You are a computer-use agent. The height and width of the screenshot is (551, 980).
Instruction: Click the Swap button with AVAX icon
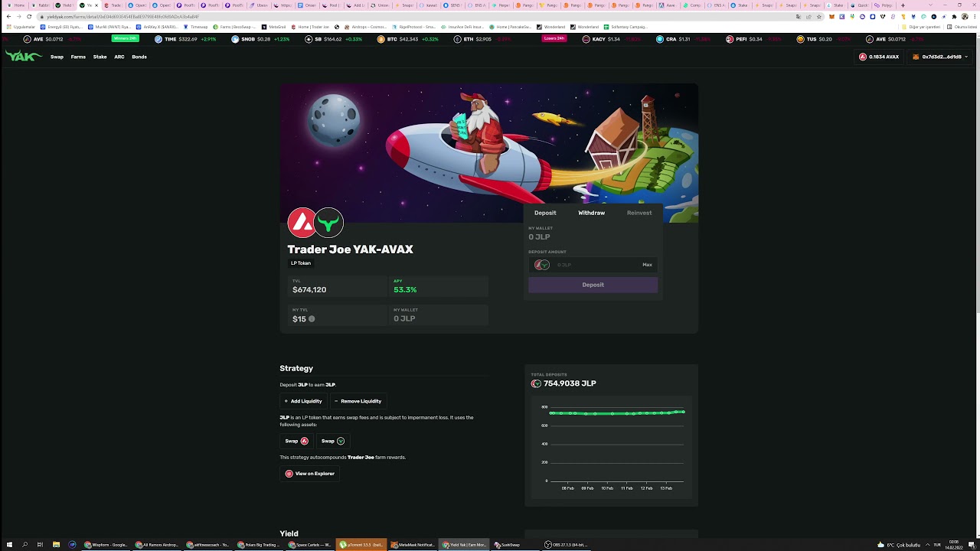296,441
